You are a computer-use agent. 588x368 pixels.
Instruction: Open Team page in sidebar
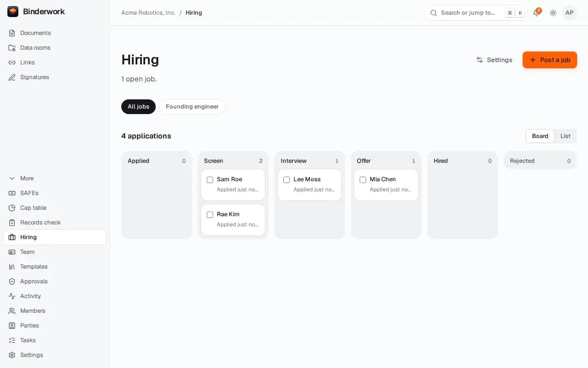coord(55,252)
